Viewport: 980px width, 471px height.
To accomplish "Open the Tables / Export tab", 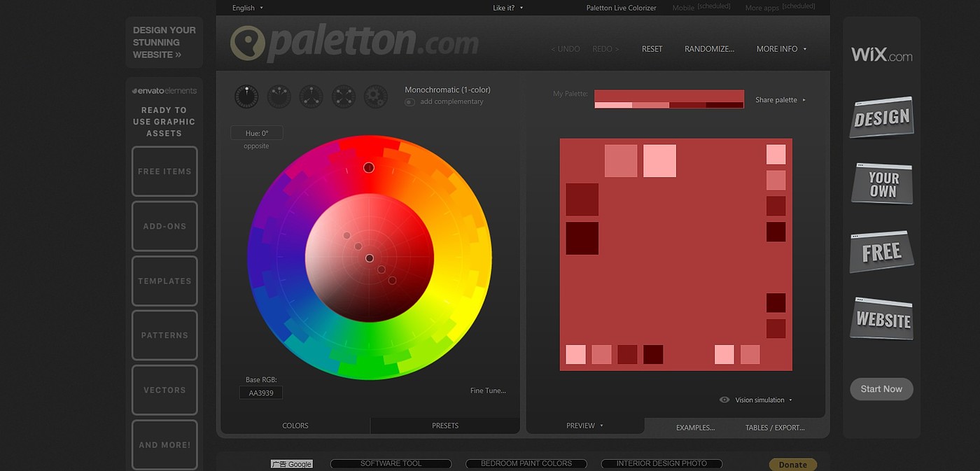I will point(775,428).
